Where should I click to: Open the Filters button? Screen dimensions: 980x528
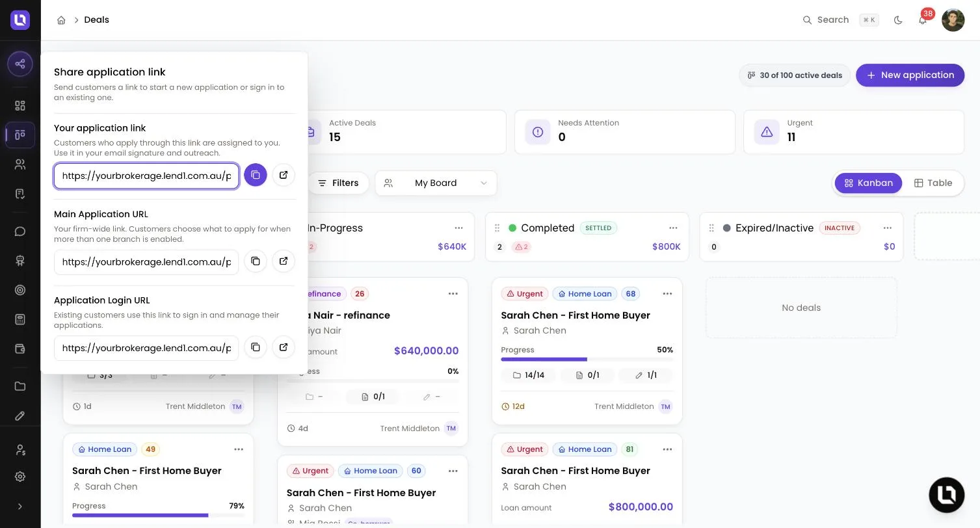tap(338, 183)
